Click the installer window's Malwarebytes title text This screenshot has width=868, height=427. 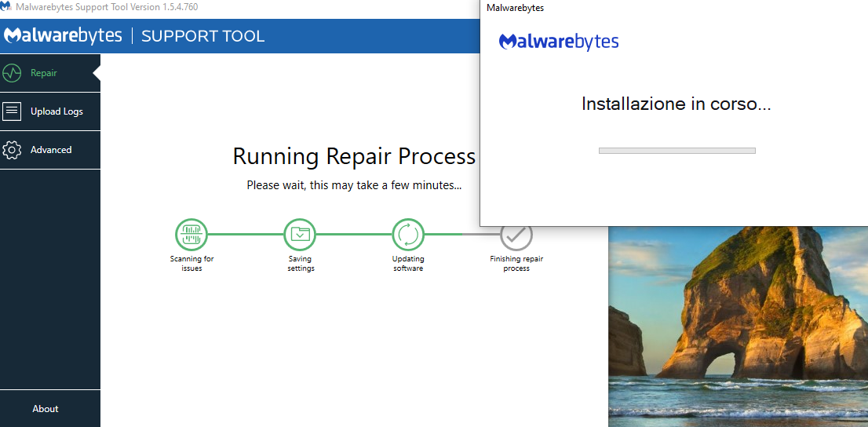click(515, 8)
